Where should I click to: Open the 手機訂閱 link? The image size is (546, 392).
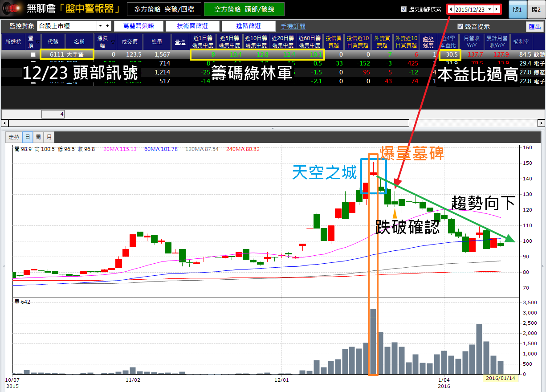(293, 26)
